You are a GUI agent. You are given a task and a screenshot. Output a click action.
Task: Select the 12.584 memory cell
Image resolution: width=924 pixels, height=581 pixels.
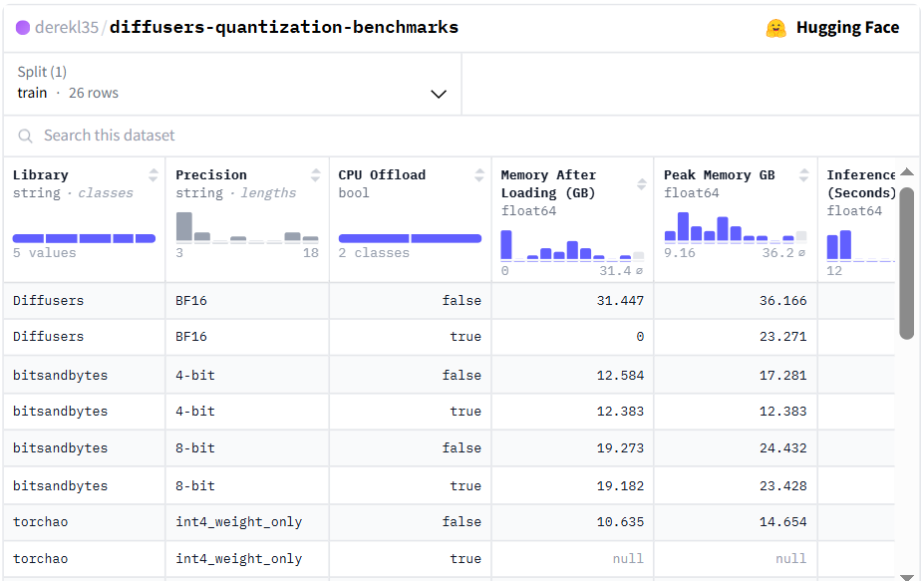573,376
